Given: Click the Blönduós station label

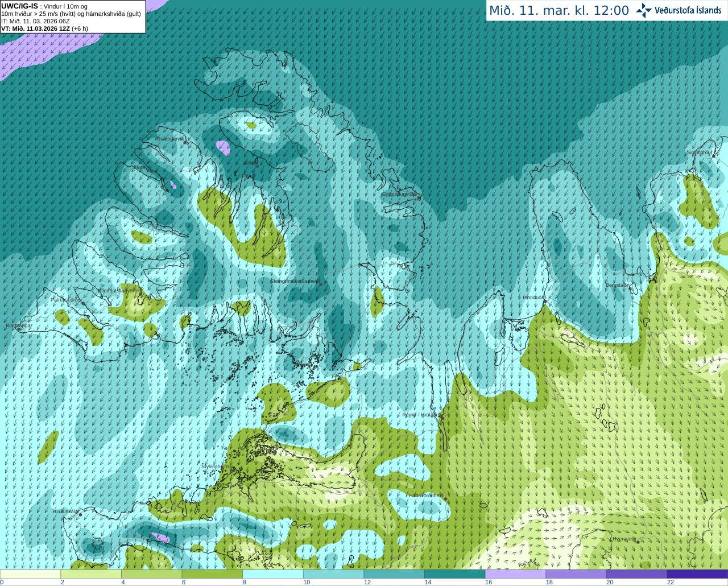Looking at the screenshot, I should tap(533, 298).
